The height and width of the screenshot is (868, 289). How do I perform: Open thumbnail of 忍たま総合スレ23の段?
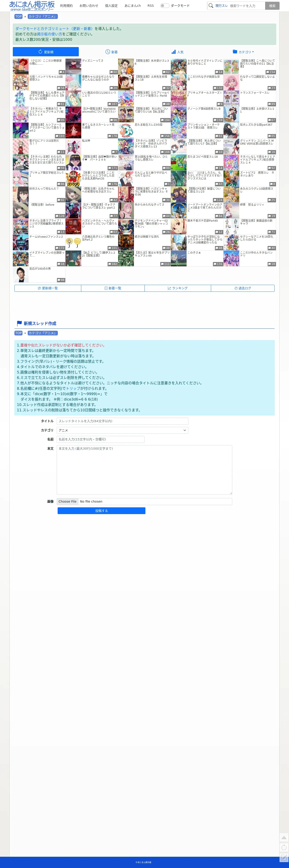(x=126, y=130)
